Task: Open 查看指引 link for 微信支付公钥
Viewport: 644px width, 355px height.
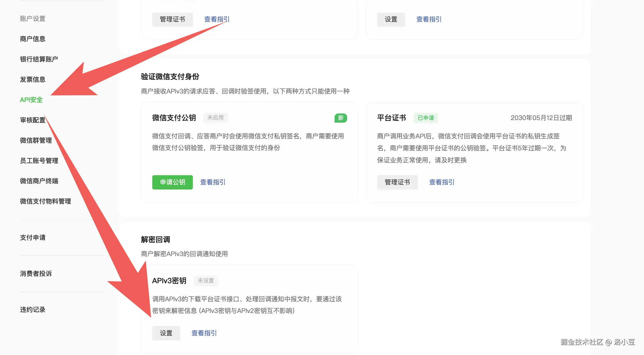Action: pos(213,182)
